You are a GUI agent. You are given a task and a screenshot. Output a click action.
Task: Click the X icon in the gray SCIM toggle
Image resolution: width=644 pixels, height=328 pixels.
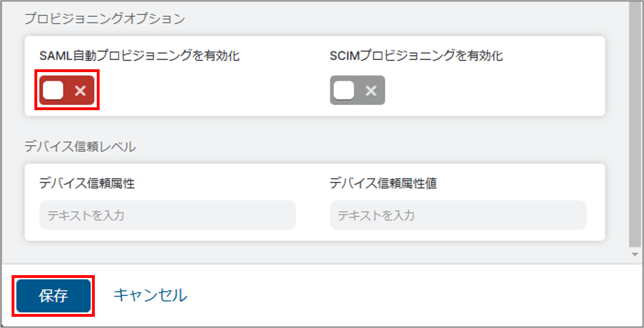(371, 91)
